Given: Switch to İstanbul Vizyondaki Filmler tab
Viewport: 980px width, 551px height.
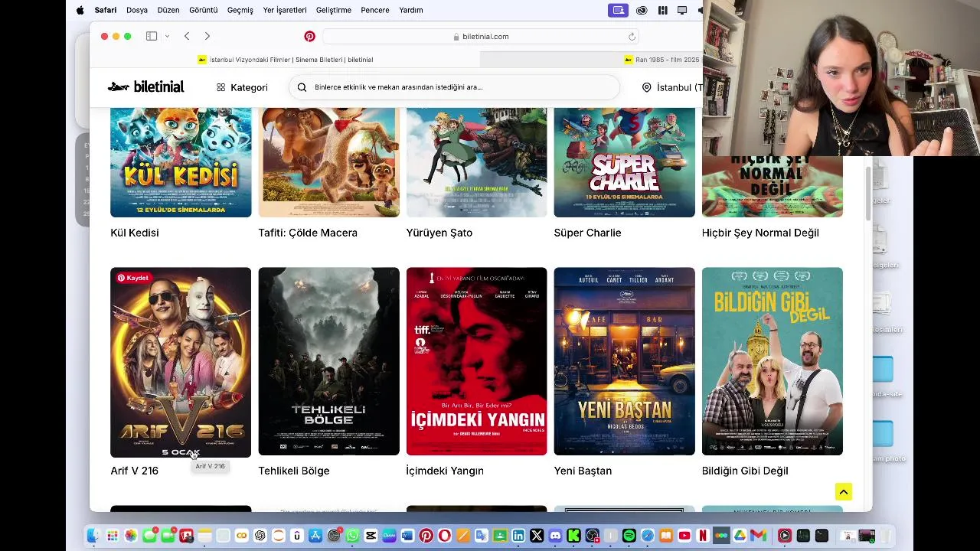Looking at the screenshot, I should coord(285,60).
